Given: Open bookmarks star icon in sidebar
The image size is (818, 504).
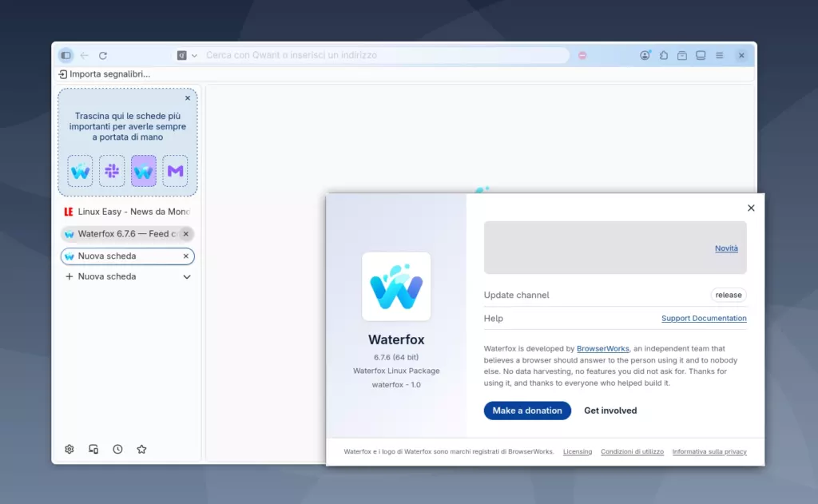Looking at the screenshot, I should pyautogui.click(x=142, y=449).
